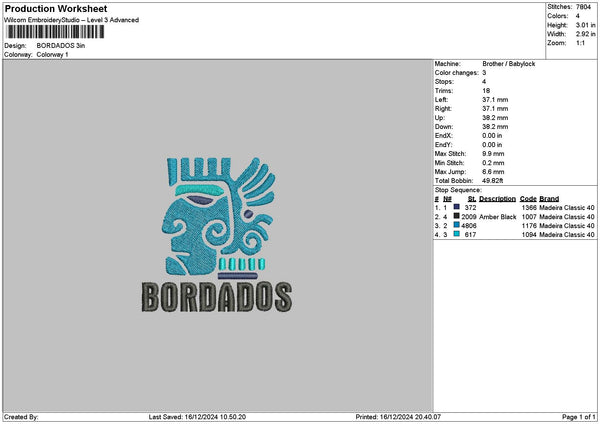Click the machine name Brother / Babylock
This screenshot has height=424, width=600.
pyautogui.click(x=509, y=64)
